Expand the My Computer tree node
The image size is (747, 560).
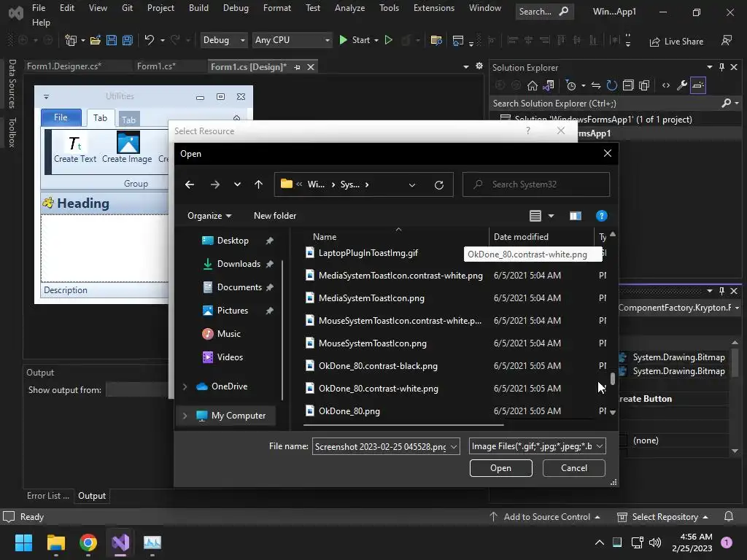point(185,416)
